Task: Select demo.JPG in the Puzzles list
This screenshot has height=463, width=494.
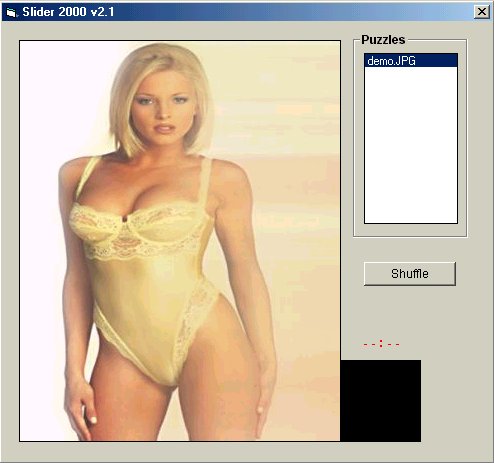Action: pyautogui.click(x=411, y=61)
